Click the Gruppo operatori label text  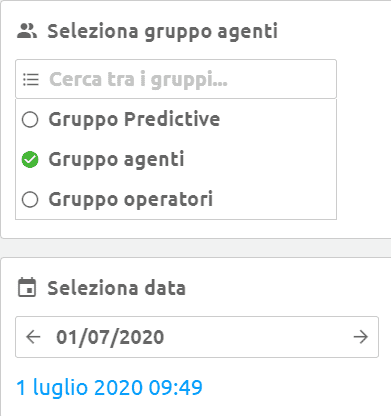pos(131,200)
